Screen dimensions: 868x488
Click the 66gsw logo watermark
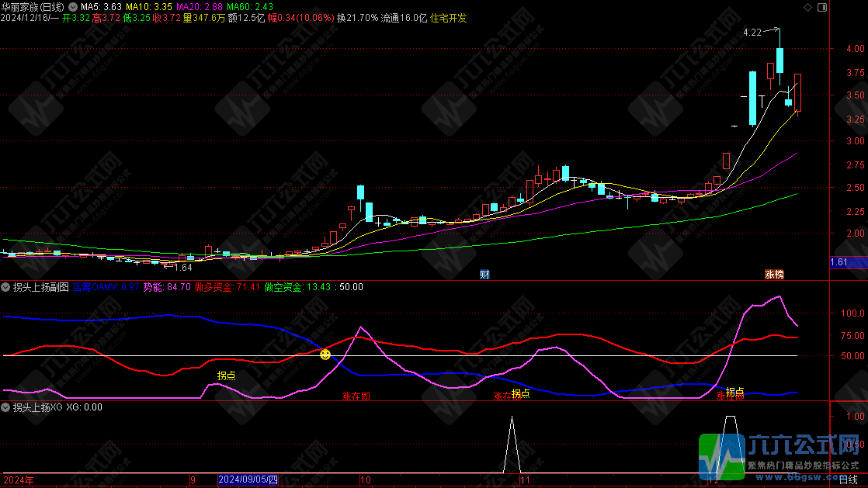tap(783, 455)
